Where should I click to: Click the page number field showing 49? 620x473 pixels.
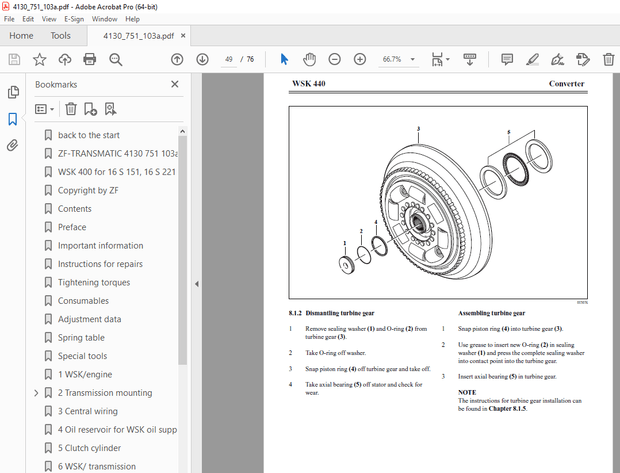tap(229, 59)
